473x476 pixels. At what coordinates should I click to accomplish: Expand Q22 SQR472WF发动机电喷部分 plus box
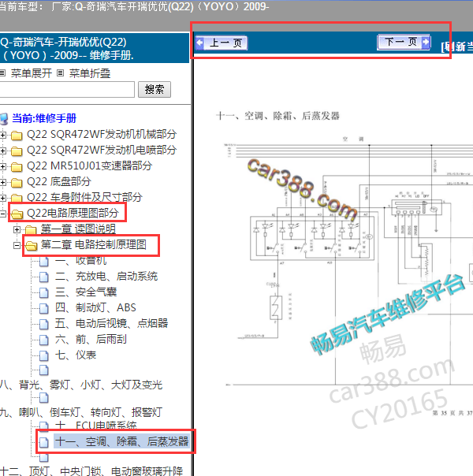coord(2,151)
